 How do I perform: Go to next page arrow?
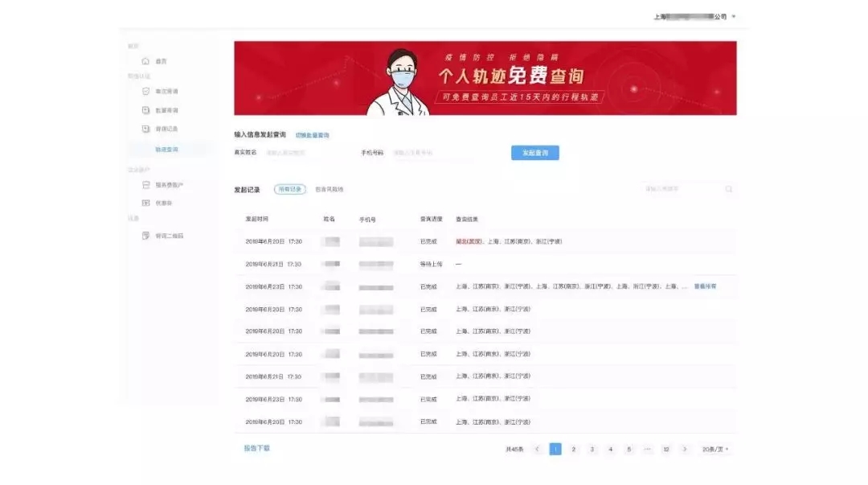click(x=685, y=449)
